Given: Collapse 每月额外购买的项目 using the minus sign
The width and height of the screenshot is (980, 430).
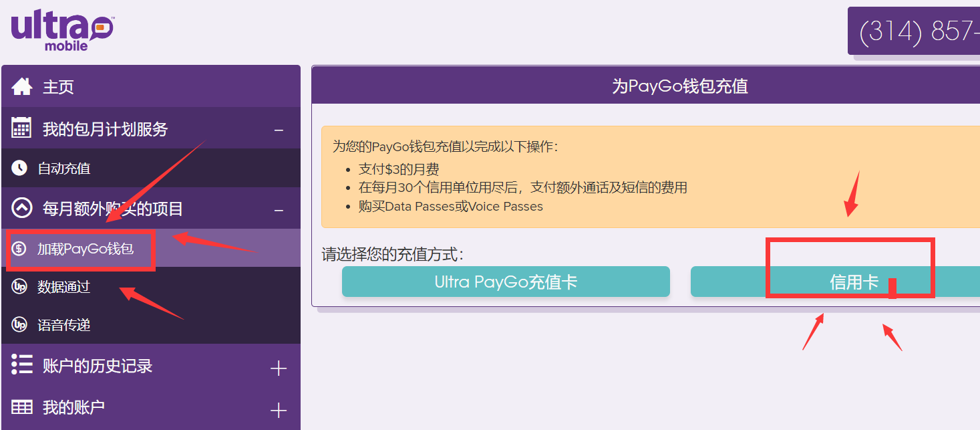Looking at the screenshot, I should click(279, 211).
